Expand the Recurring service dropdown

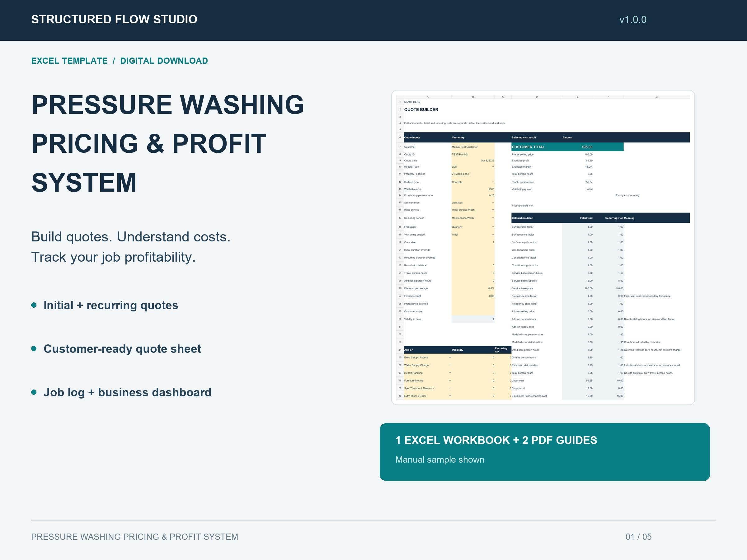pos(493,218)
